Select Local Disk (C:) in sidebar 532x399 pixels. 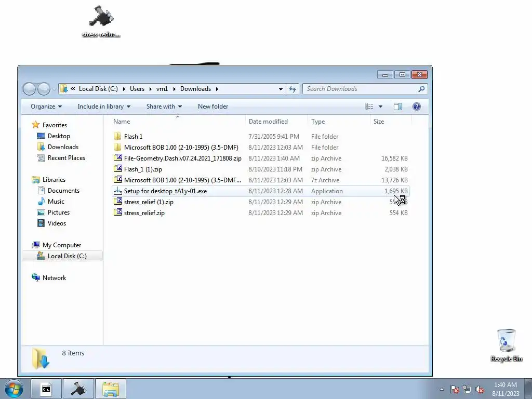[62, 256]
